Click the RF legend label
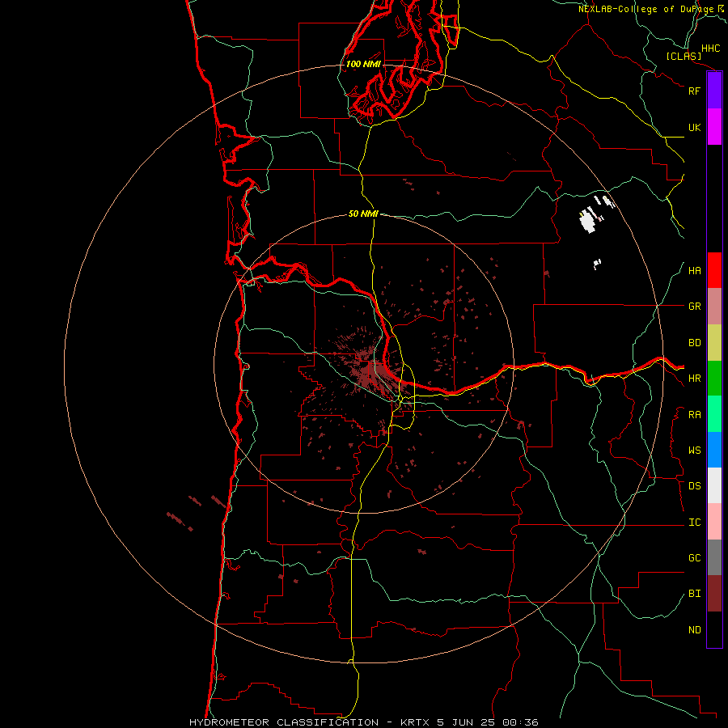Image resolution: width=728 pixels, height=728 pixels. (x=694, y=91)
